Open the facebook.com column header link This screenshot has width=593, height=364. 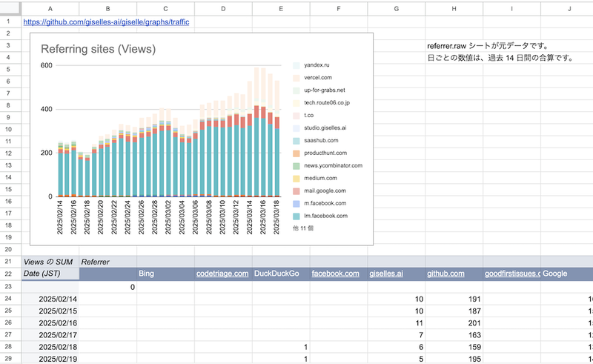point(336,274)
